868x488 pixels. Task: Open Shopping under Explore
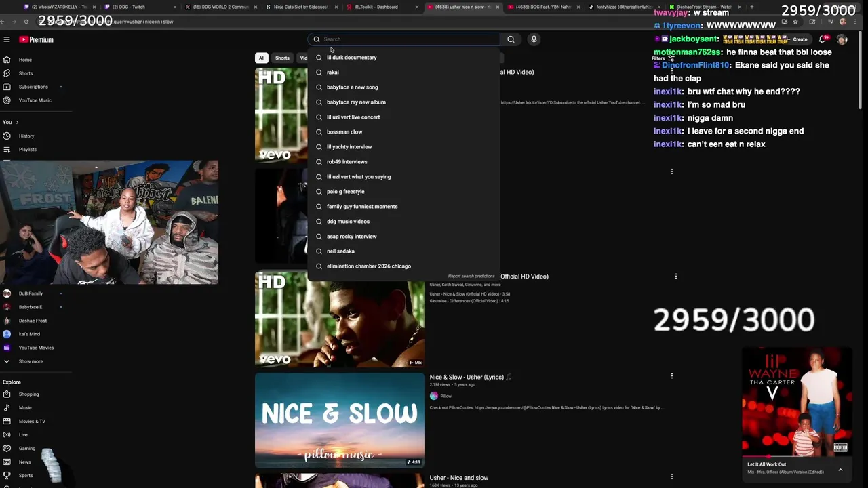coord(28,394)
